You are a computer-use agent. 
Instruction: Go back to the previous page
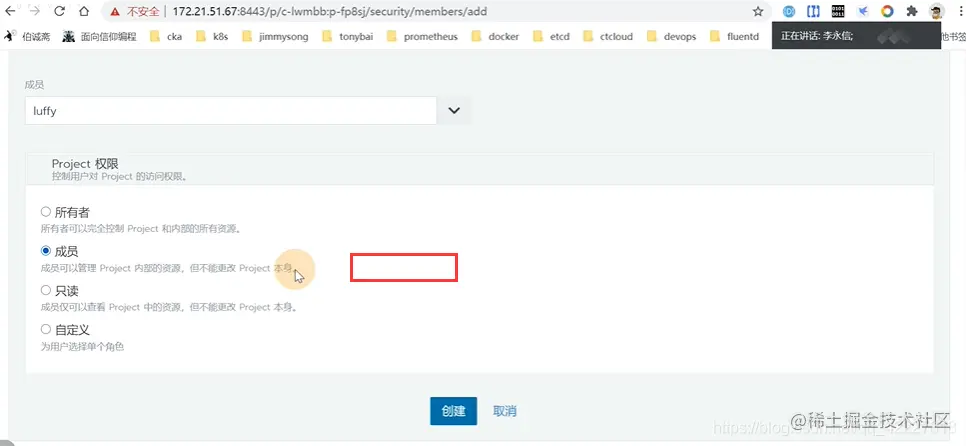(x=10, y=12)
